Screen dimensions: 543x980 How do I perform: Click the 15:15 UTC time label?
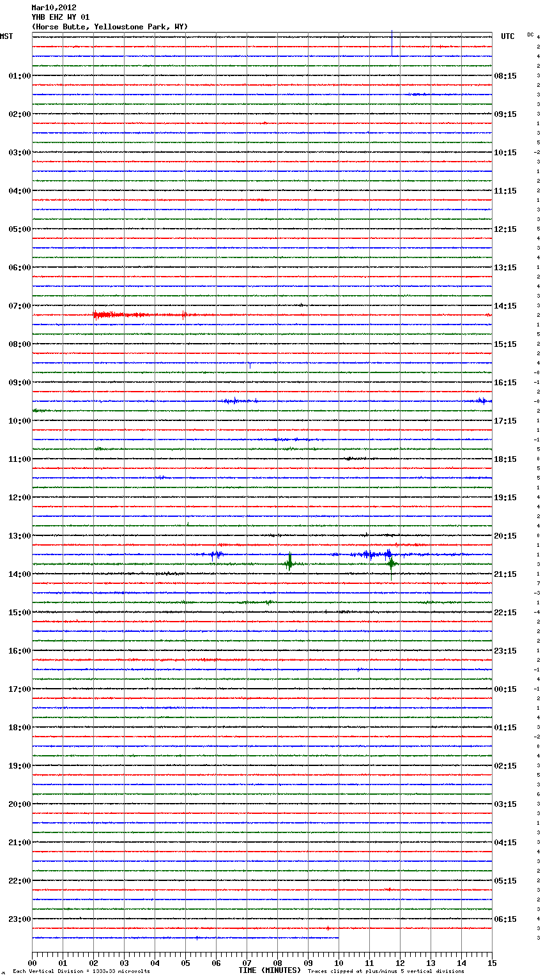[x=505, y=344]
